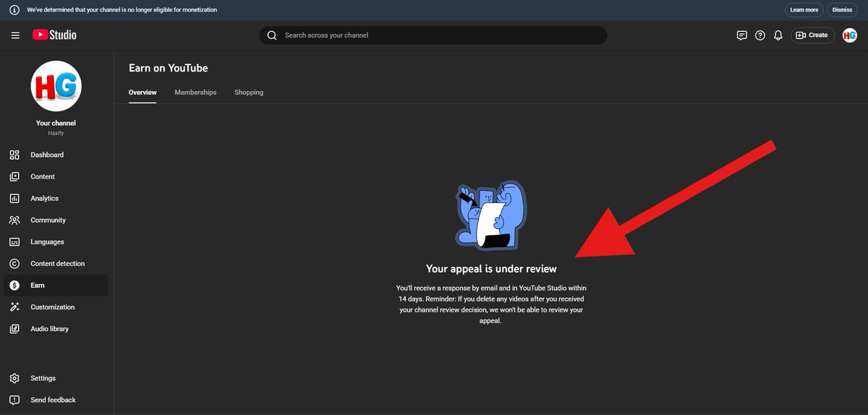
Task: Click the Content icon in sidebar
Action: click(x=14, y=176)
